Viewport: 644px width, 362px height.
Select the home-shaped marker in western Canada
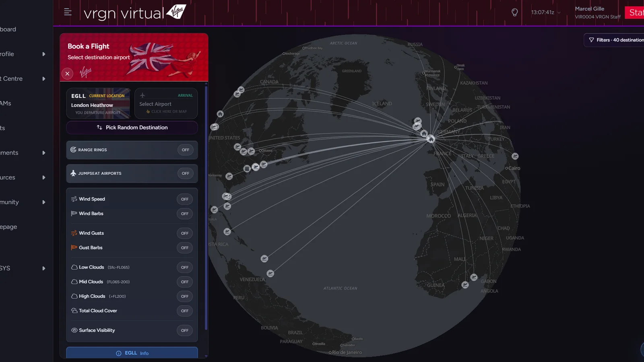point(220,114)
